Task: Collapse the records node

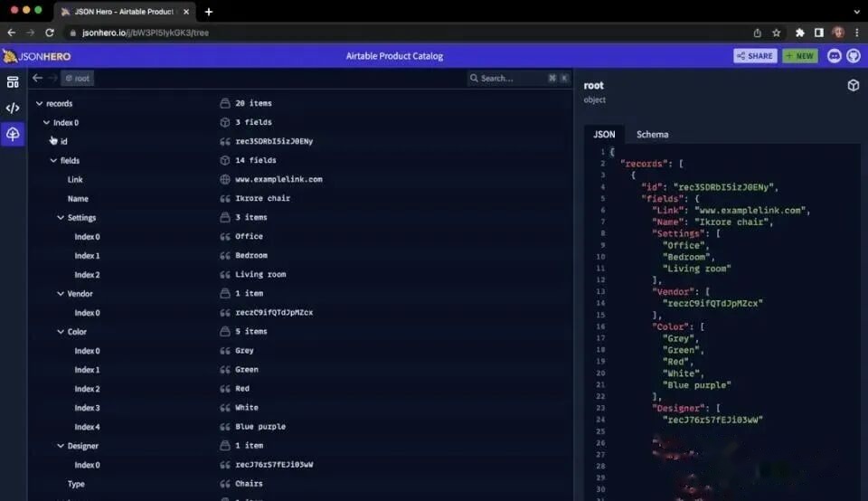Action: [39, 103]
